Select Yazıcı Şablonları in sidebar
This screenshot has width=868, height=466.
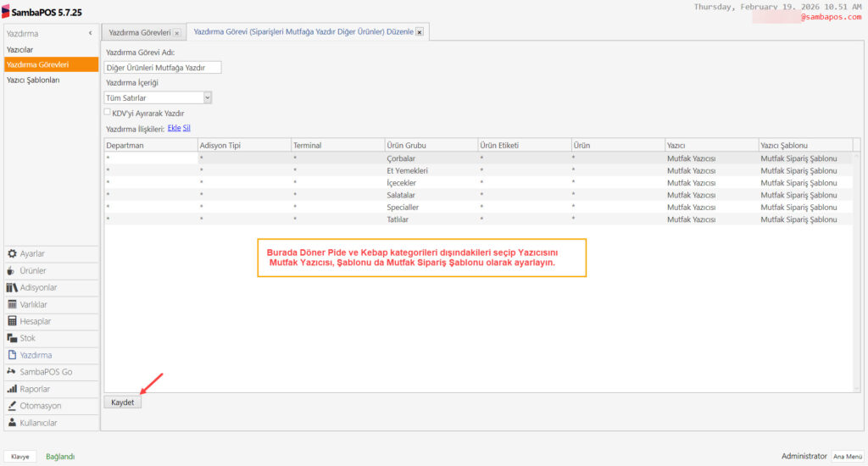(x=33, y=80)
